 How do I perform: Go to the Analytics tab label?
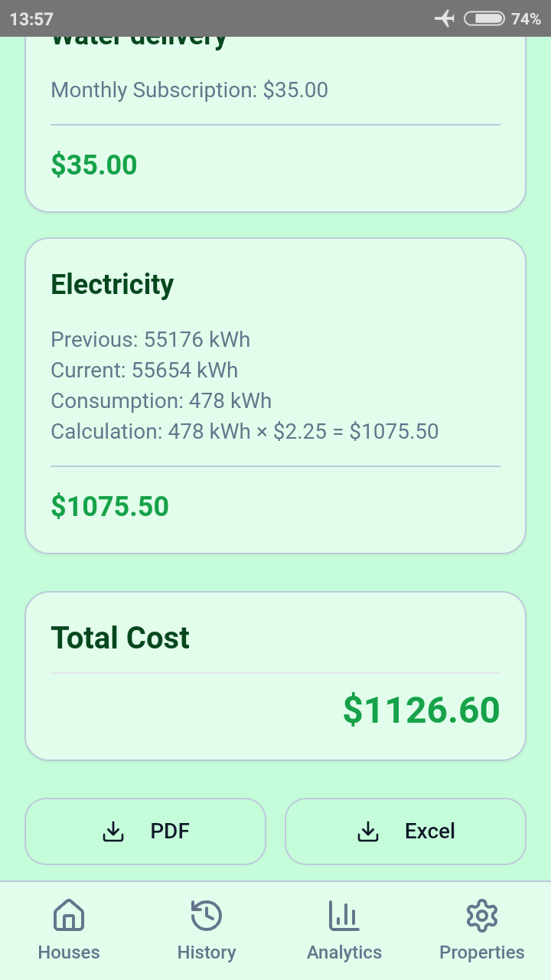tap(344, 952)
